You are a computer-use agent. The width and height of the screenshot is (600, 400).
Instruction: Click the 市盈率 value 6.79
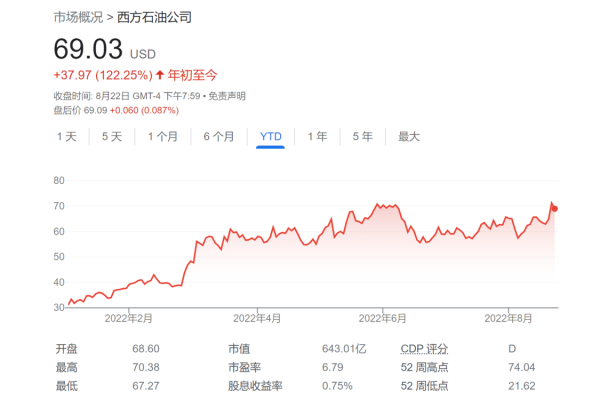pyautogui.click(x=333, y=367)
